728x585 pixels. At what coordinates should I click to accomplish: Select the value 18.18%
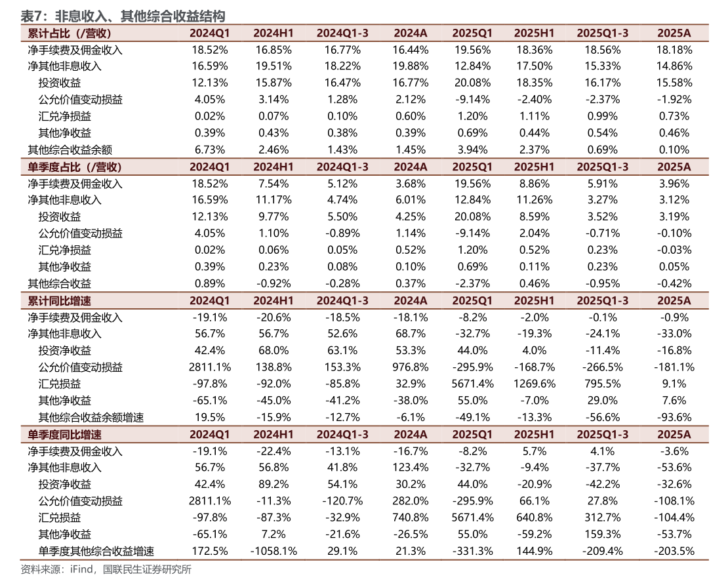click(x=674, y=50)
